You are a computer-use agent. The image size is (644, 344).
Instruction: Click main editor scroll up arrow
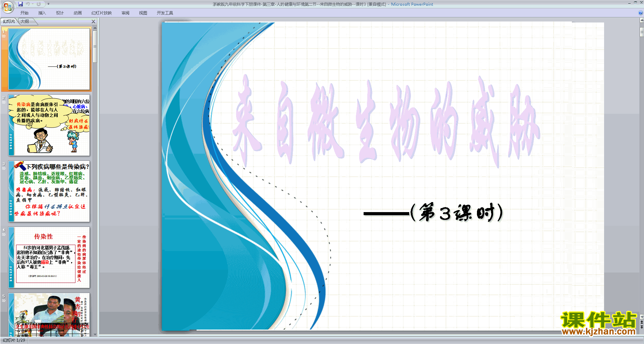[x=642, y=20]
